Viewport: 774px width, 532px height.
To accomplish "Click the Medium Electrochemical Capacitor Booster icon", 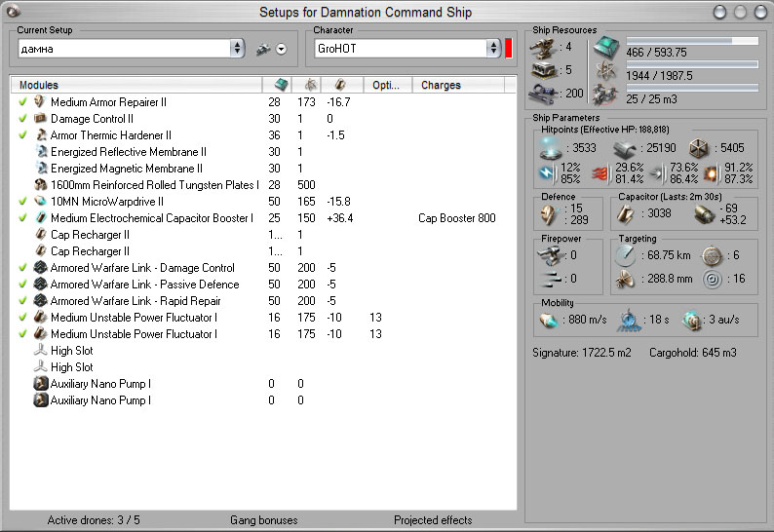I will 41,217.
